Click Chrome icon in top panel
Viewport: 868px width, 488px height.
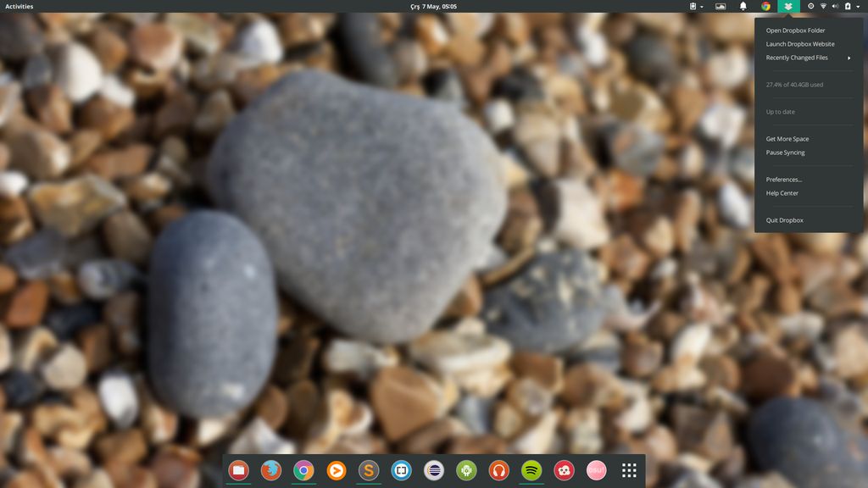766,6
